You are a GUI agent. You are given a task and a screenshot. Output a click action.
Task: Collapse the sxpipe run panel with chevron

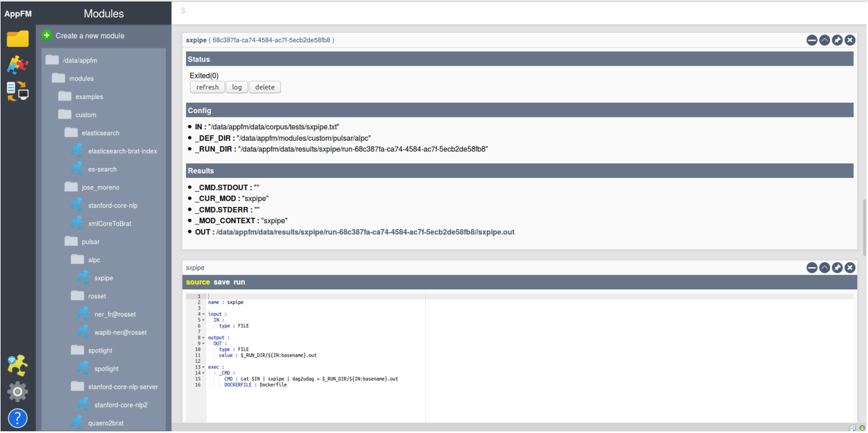click(824, 40)
